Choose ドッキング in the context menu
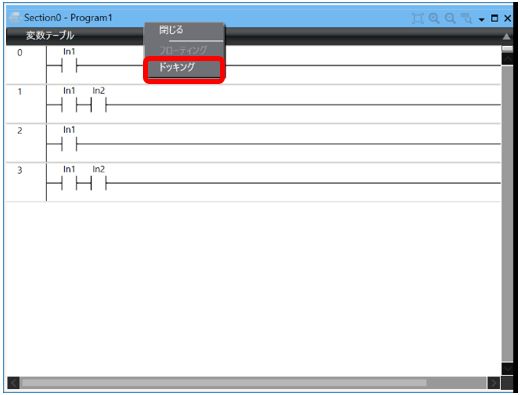The width and height of the screenshot is (520, 395). (x=184, y=68)
